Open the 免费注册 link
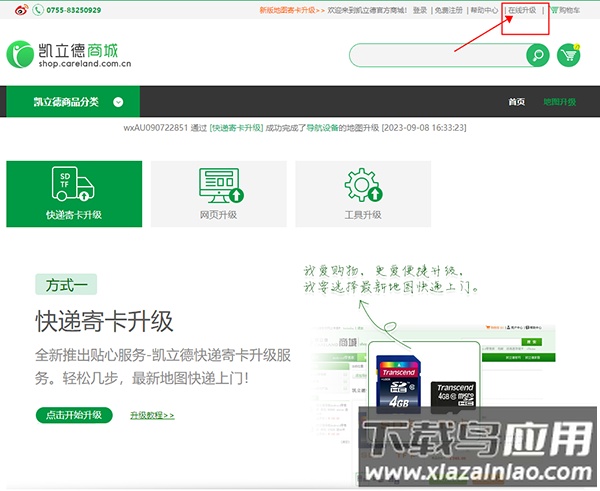The image size is (600, 491). 449,10
